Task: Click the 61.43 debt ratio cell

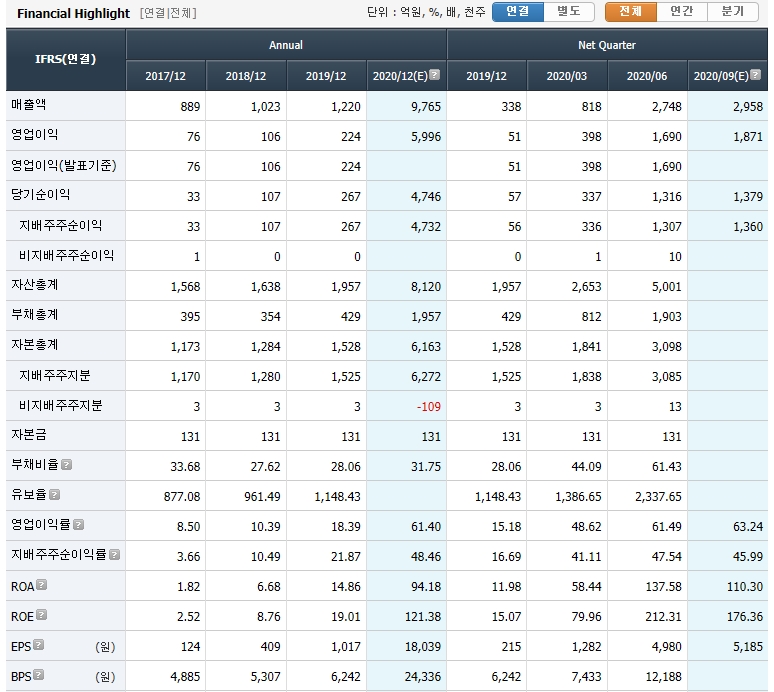Action: 648,466
